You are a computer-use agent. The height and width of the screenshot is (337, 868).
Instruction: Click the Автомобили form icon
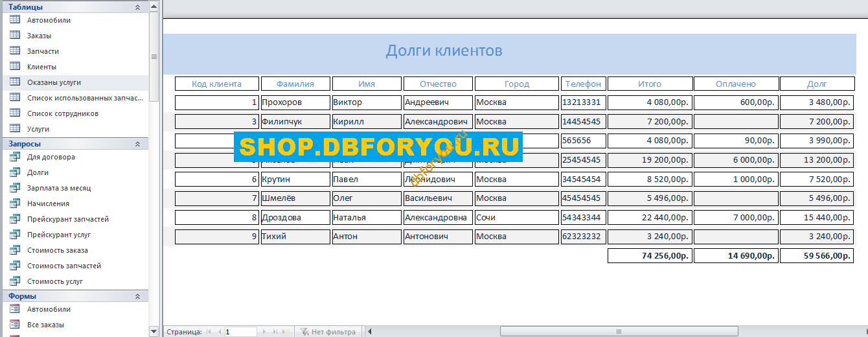[x=15, y=309]
